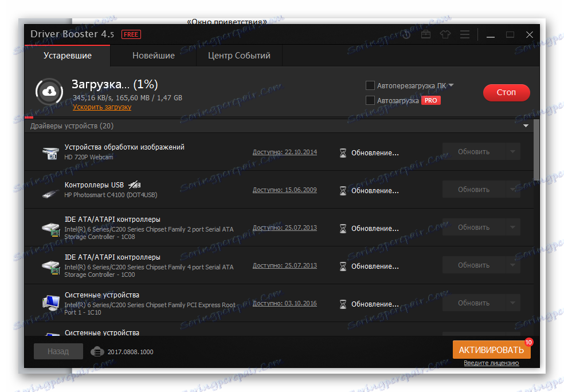Image resolution: width=564 pixels, height=392 pixels.
Task: Click the driver list vertical scrollbar
Action: click(536, 150)
